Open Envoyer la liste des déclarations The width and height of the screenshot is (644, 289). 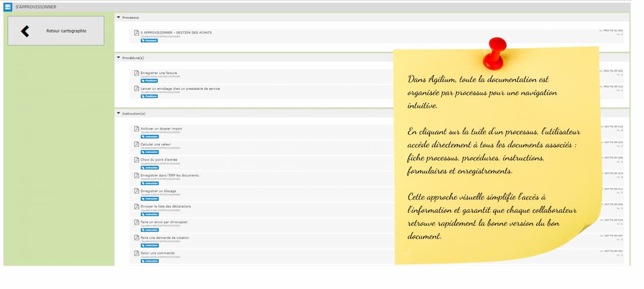pos(166,206)
